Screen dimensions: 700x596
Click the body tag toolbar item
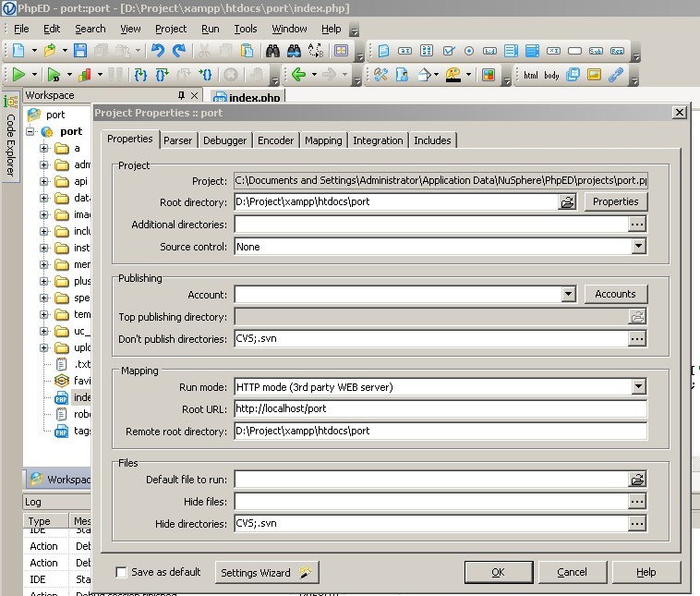552,75
